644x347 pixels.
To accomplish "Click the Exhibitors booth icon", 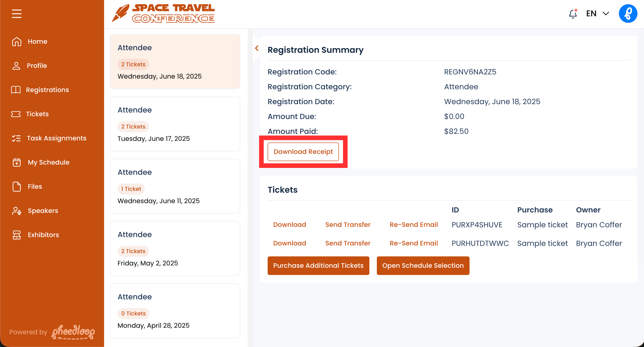I will pyautogui.click(x=16, y=235).
